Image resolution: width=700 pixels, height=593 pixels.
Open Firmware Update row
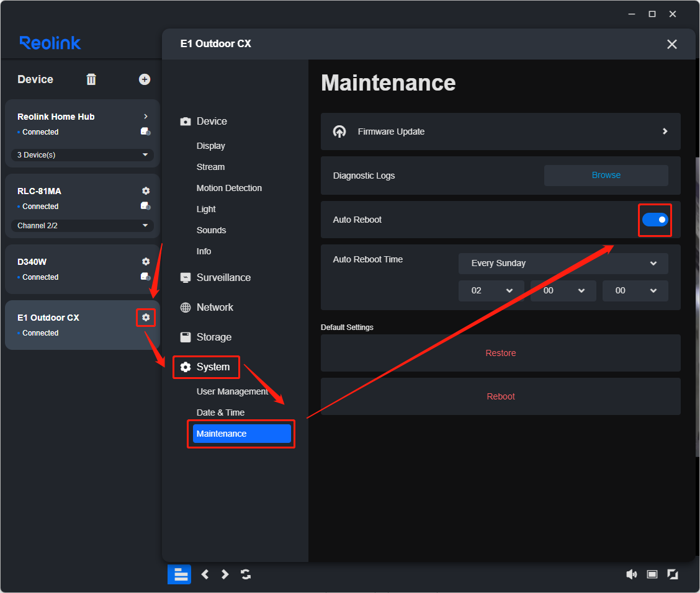[500, 132]
